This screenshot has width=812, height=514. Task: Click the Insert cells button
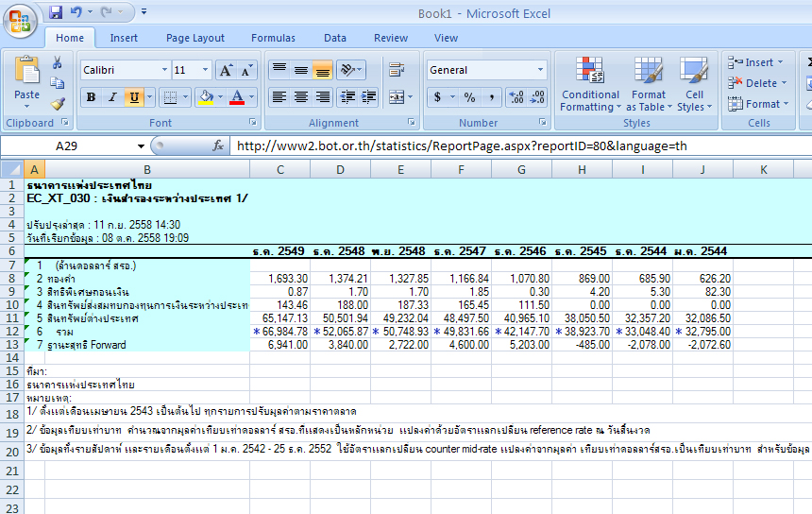click(x=755, y=62)
